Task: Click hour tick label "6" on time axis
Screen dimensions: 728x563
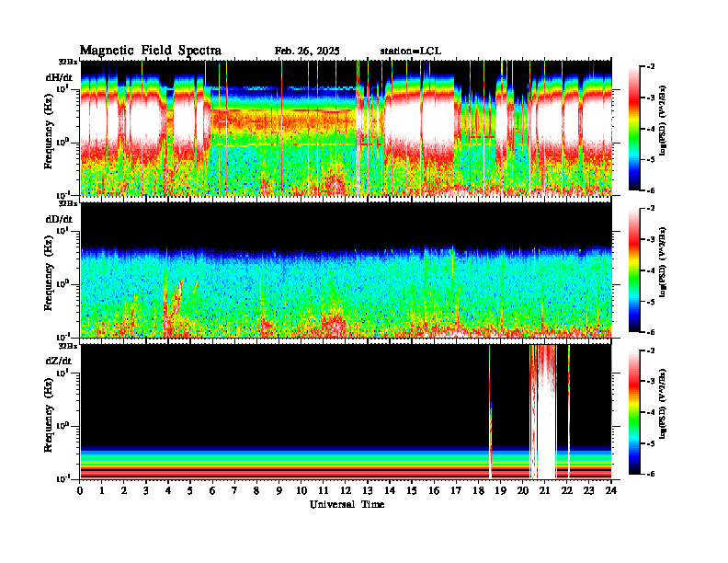Action: [x=212, y=490]
